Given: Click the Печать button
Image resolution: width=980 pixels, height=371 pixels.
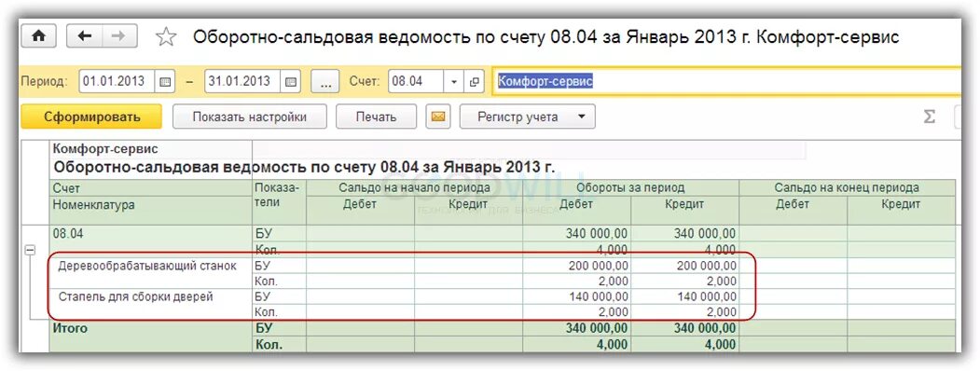Looking at the screenshot, I should [377, 117].
